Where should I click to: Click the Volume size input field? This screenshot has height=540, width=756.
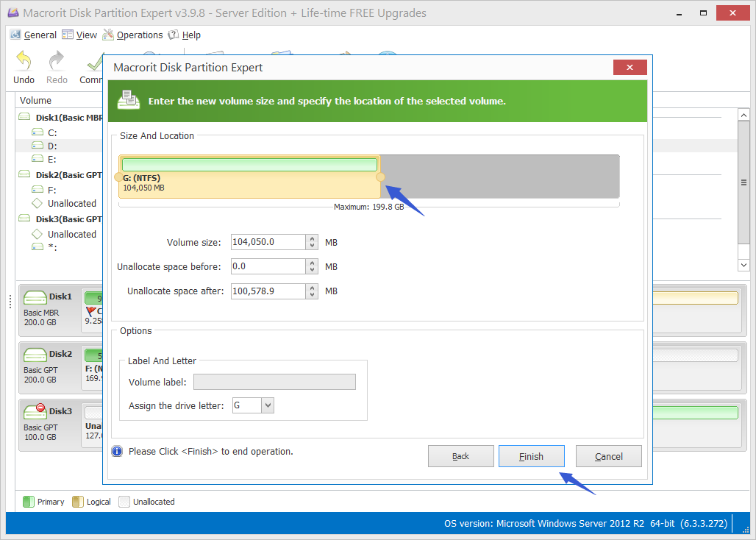(268, 242)
